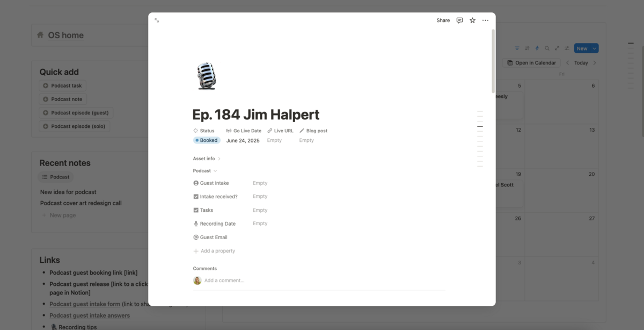Click the empty Live URL value
This screenshot has width=644, height=330.
point(274,140)
